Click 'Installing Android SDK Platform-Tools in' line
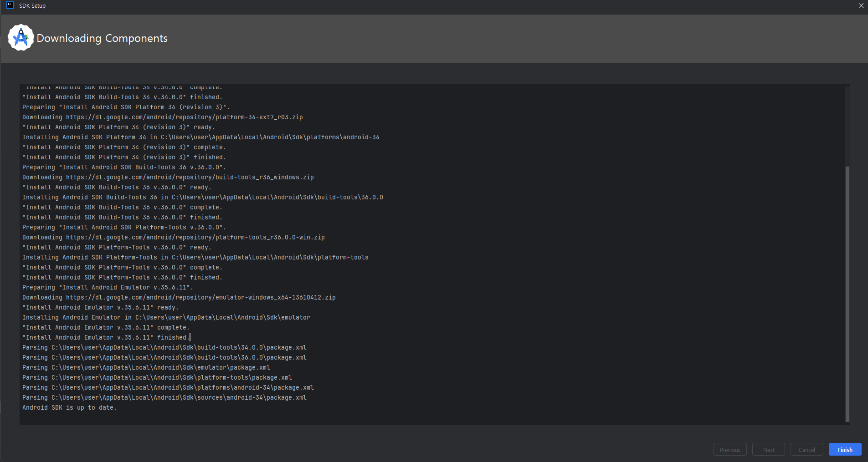868x462 pixels. tap(195, 257)
